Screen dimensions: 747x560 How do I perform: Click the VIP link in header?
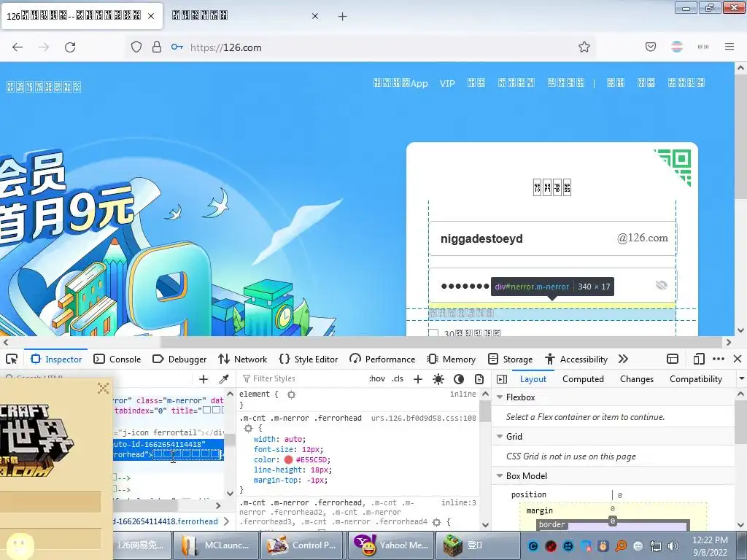coord(447,83)
